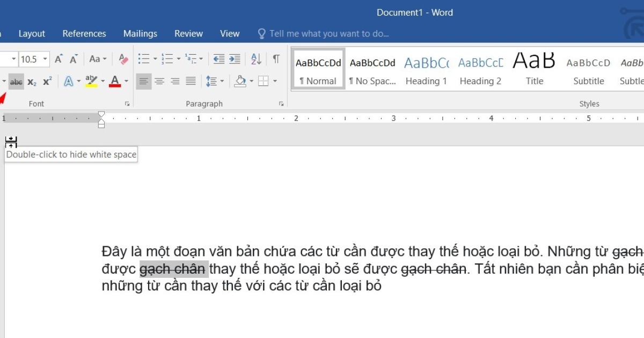
Task: Click the Increase Indent icon
Action: [x=235, y=59]
